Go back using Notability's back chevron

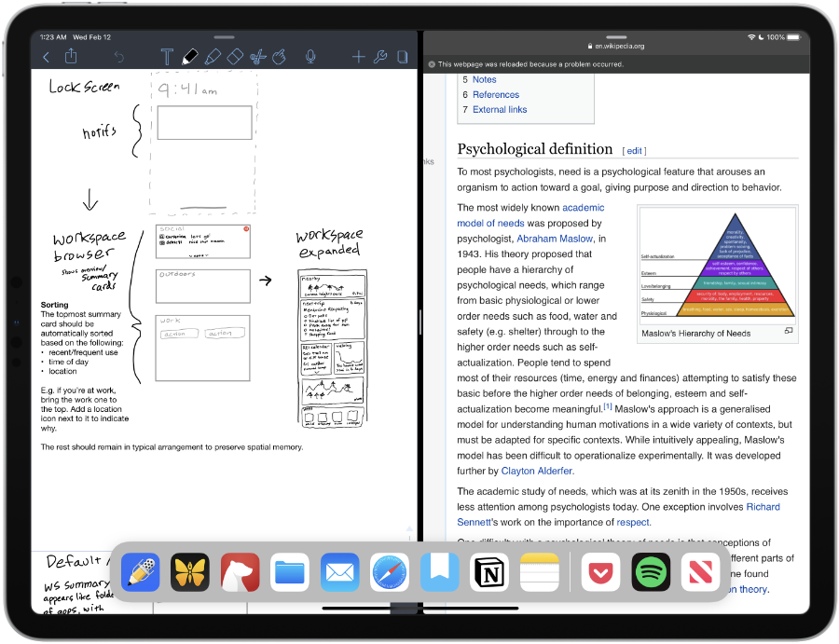coord(47,57)
